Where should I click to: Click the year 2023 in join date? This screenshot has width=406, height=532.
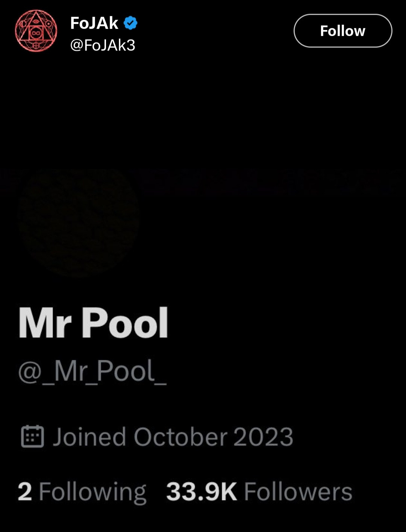pyautogui.click(x=264, y=437)
